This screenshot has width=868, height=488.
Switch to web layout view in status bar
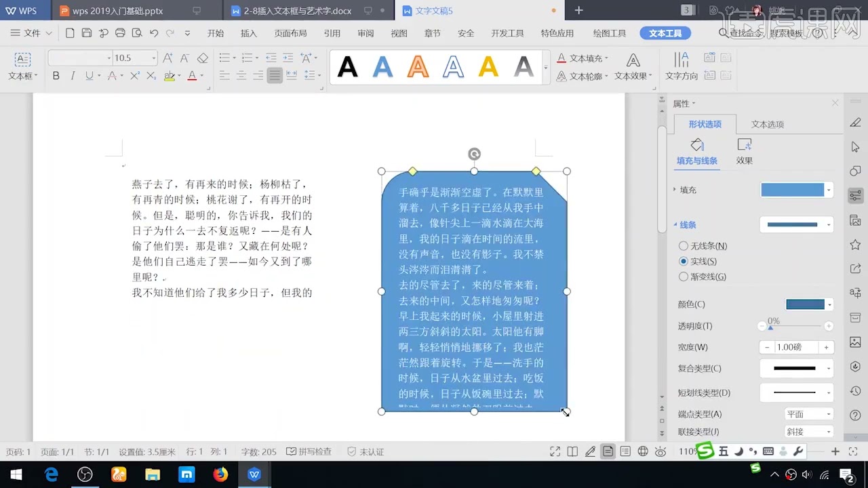[x=643, y=451]
